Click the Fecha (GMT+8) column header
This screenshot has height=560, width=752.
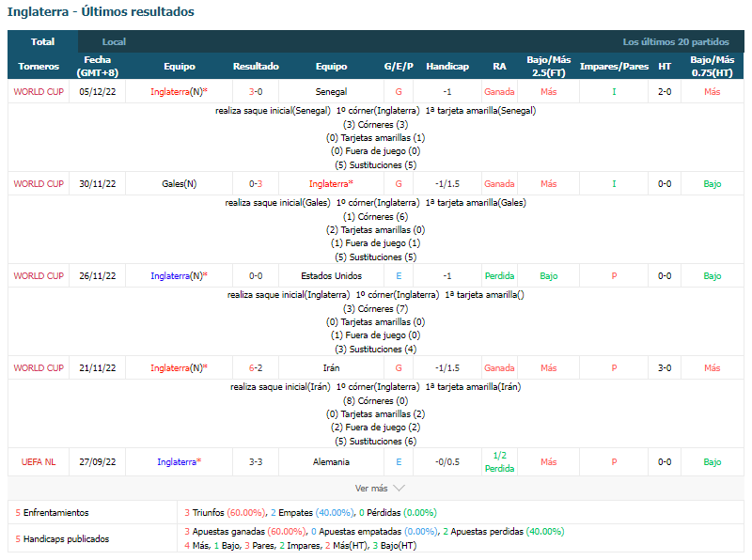pos(98,66)
